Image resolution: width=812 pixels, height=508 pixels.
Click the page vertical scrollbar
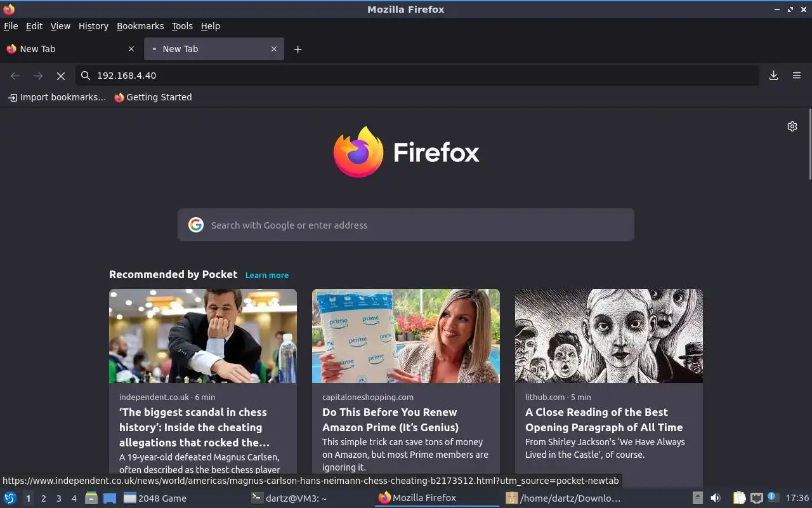point(809,145)
